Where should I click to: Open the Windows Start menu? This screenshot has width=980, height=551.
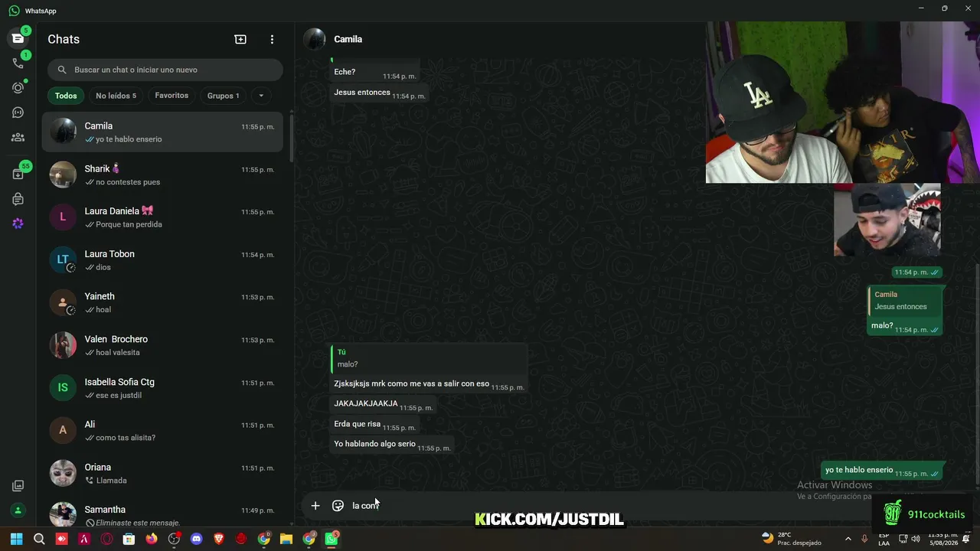[17, 539]
